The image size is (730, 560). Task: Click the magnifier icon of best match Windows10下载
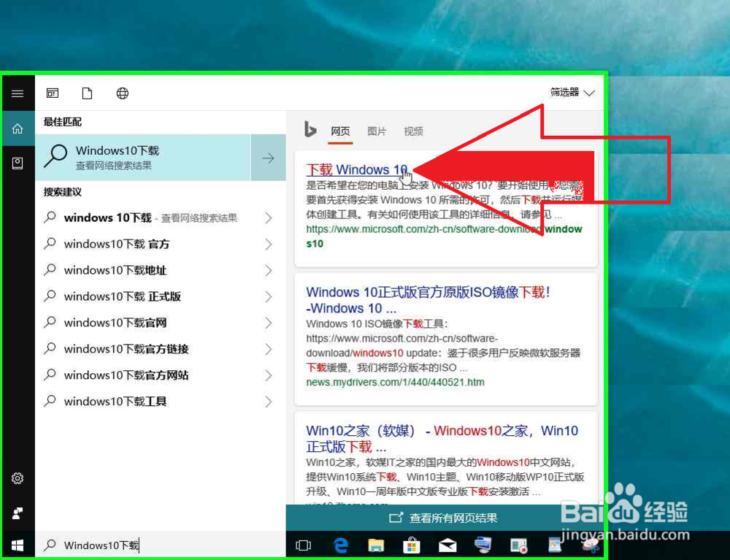55,156
